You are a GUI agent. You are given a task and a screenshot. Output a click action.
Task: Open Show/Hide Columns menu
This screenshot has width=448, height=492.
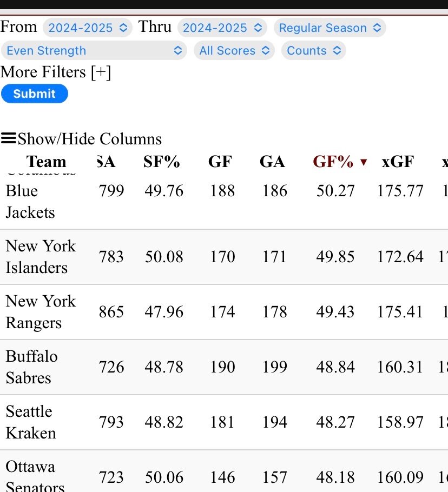[x=89, y=139]
